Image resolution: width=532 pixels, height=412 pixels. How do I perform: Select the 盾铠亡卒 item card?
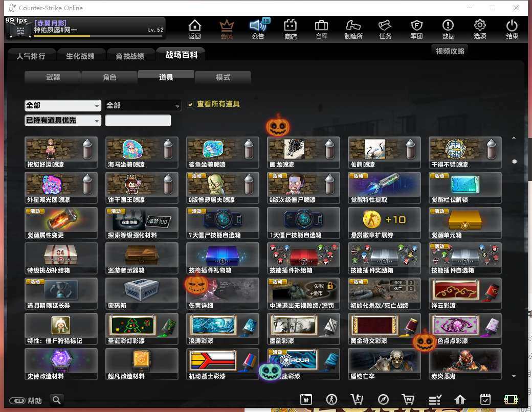[384, 364]
